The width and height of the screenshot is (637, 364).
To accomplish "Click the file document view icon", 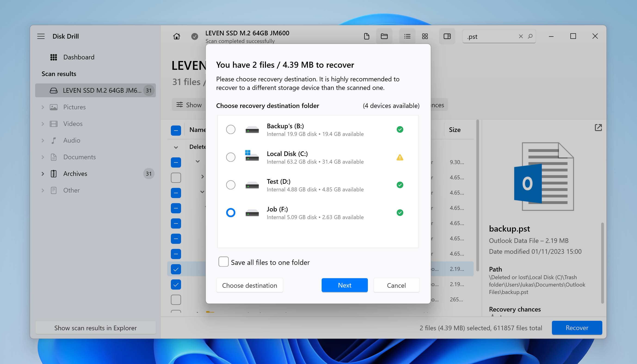I will click(x=367, y=36).
